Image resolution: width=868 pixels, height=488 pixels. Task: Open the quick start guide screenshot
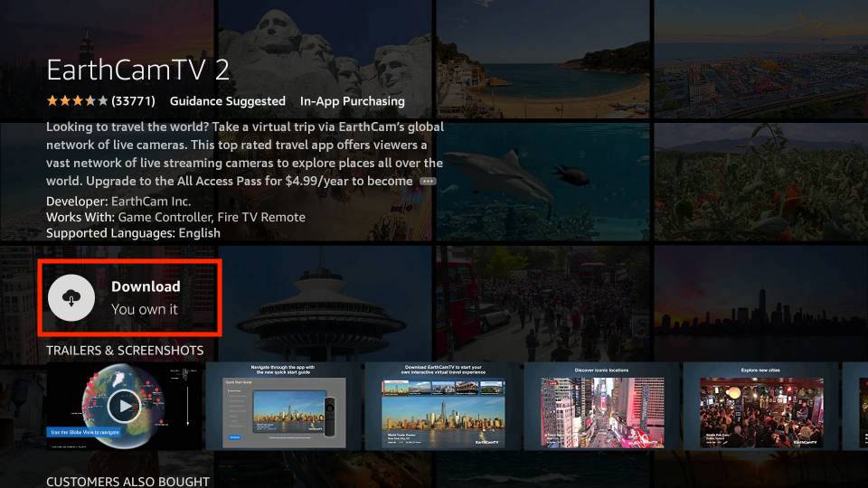(x=283, y=406)
